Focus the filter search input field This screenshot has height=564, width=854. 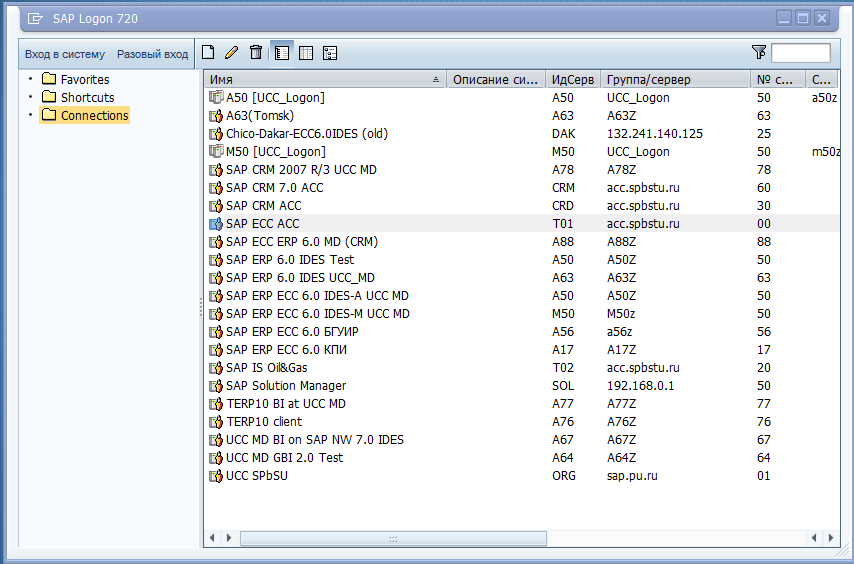coord(801,53)
